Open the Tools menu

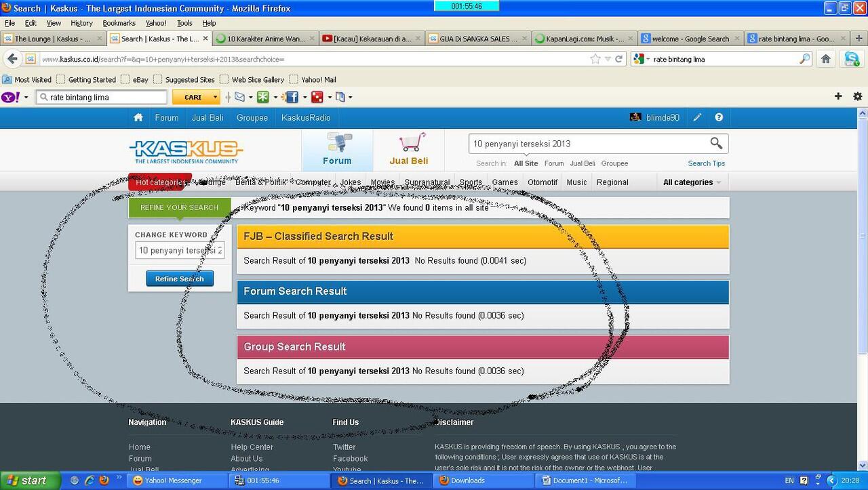point(184,23)
